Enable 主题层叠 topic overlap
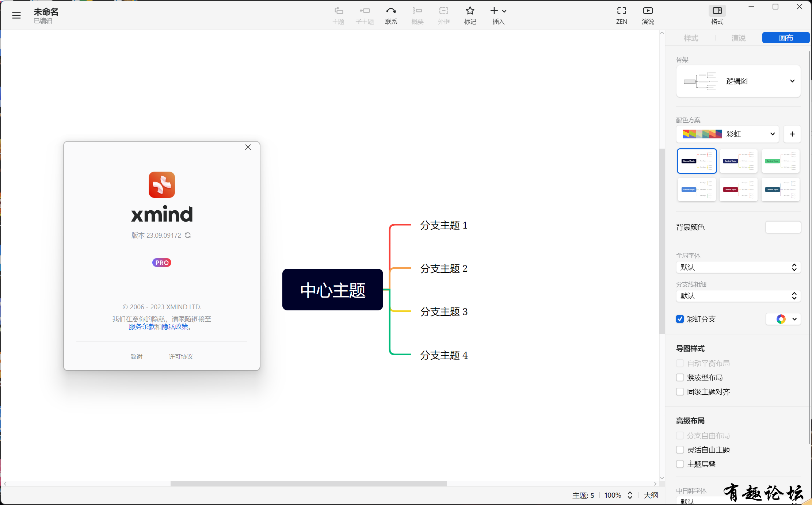812x505 pixels. click(x=680, y=464)
